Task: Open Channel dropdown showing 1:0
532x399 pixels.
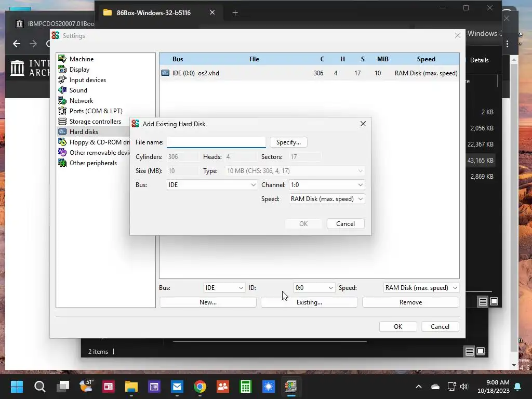Action: point(327,185)
